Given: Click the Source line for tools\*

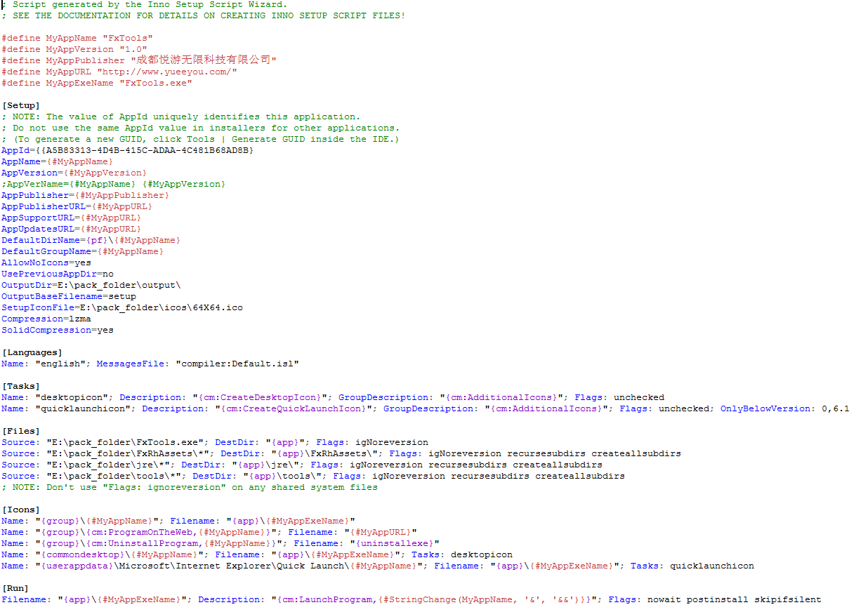Looking at the screenshot, I should click(x=313, y=476).
